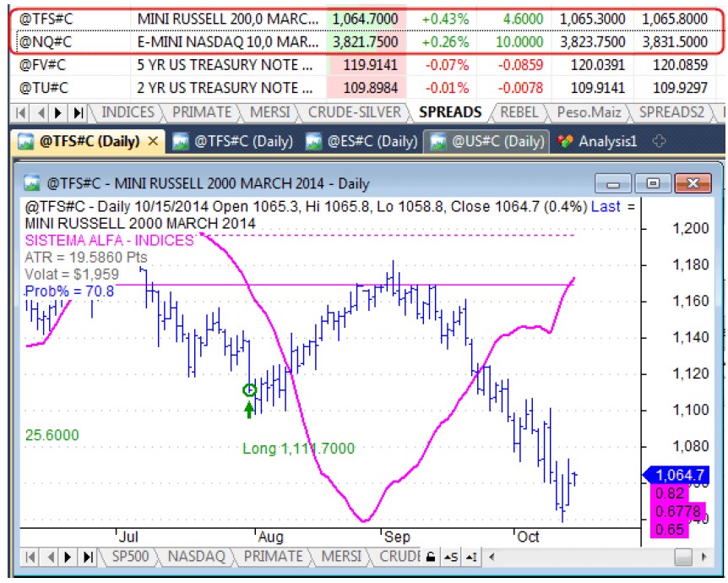Select the @NQ#C E-MINI NASDAQ row
728x583 pixels.
(367, 42)
